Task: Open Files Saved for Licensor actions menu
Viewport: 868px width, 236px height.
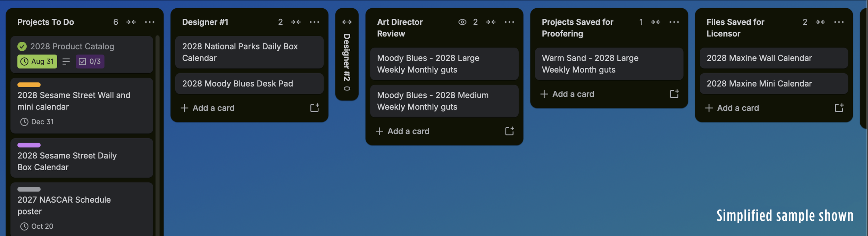Action: pos(839,22)
